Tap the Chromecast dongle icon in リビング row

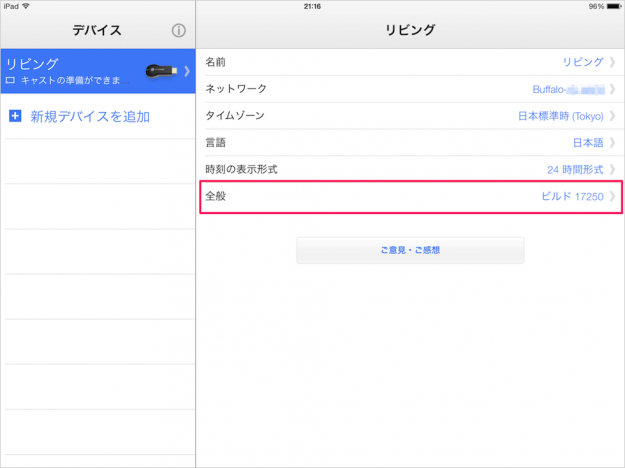(162, 70)
